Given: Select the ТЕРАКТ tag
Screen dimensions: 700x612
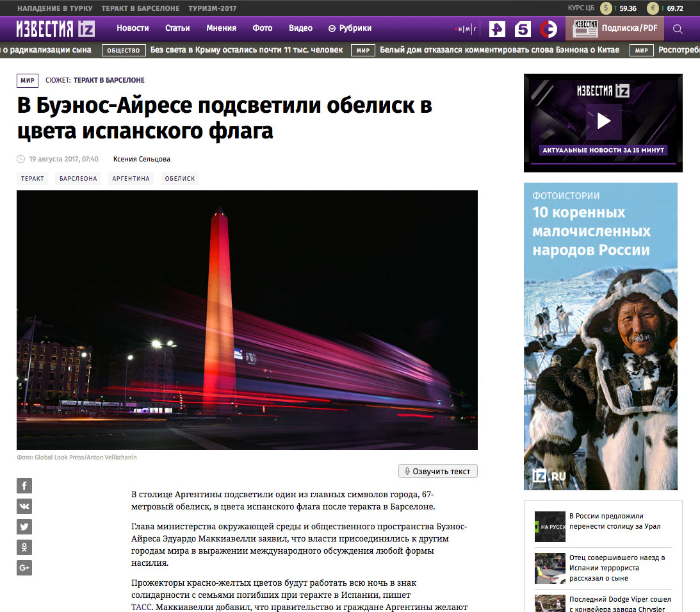Looking at the screenshot, I should coord(33,179).
